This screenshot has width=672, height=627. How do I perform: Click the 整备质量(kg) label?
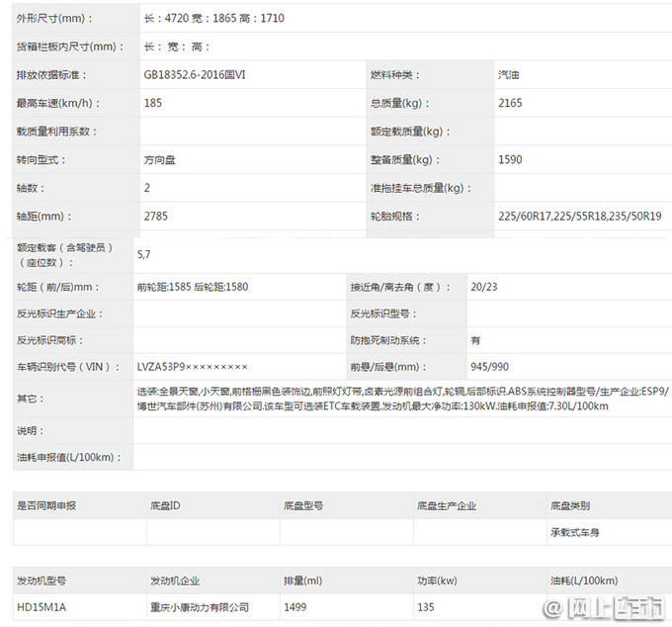(x=405, y=160)
